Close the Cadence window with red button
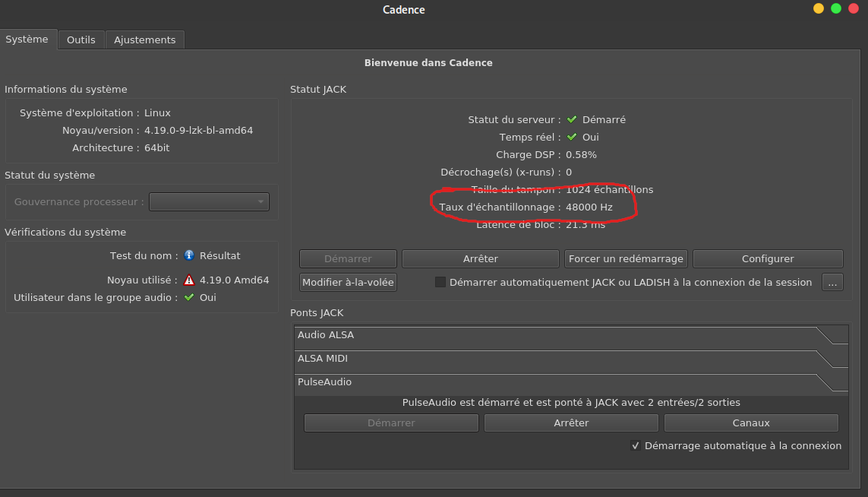 (x=854, y=8)
